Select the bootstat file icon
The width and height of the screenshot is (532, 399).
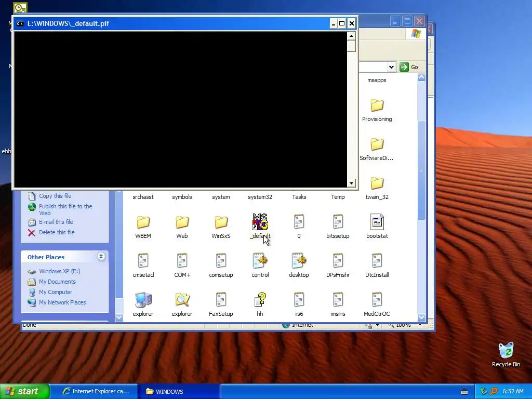pyautogui.click(x=377, y=222)
